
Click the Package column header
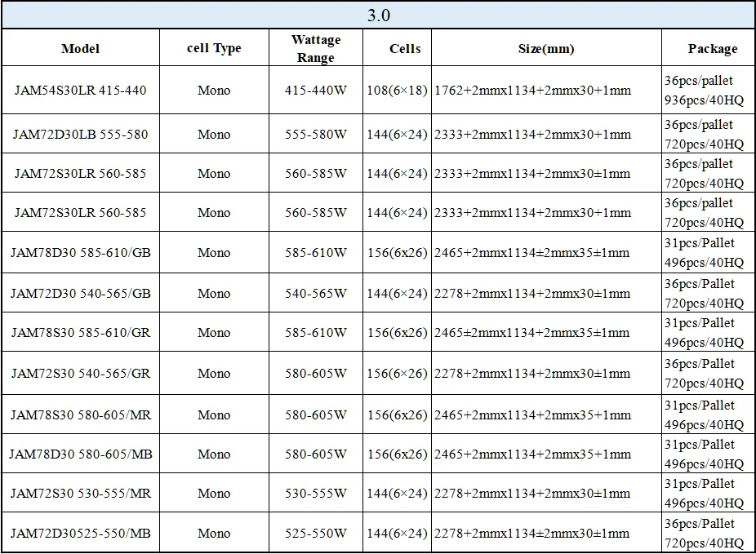tap(709, 47)
